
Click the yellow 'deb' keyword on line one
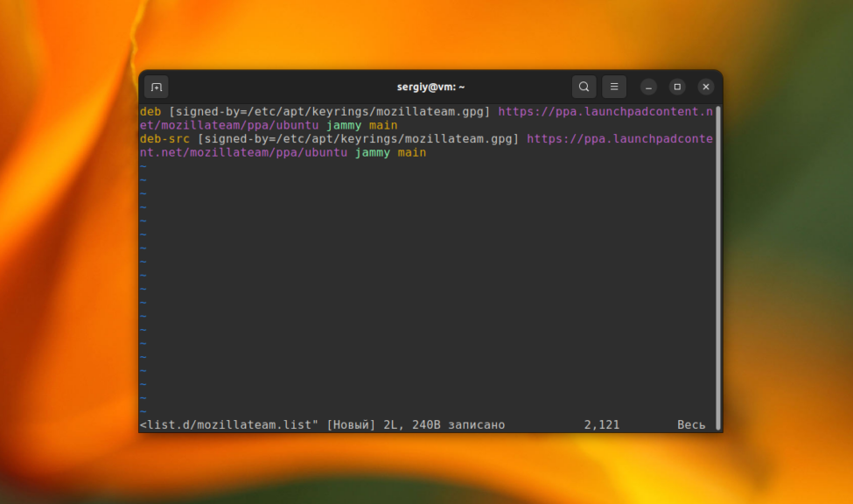(x=150, y=112)
